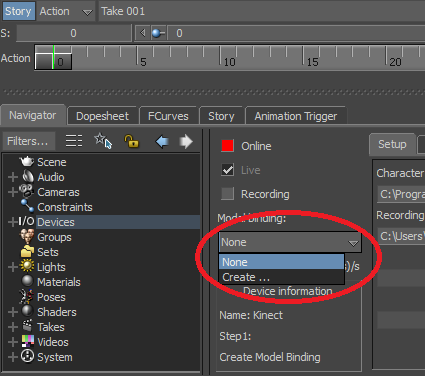Expand the Shaders tree node
425x376 pixels.
click(13, 312)
